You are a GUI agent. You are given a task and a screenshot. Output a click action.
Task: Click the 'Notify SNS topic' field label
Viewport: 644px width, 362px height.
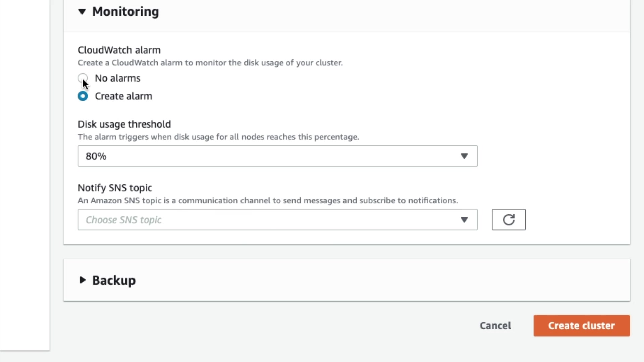115,188
